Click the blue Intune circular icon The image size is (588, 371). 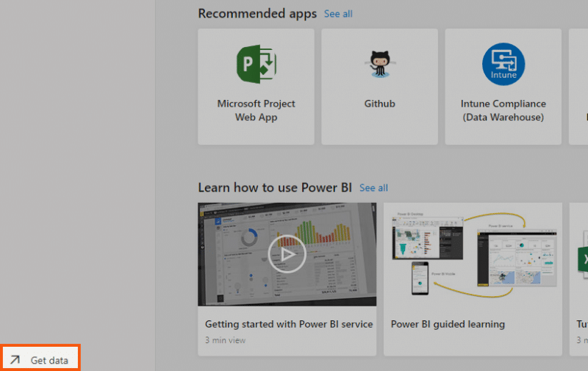click(503, 65)
